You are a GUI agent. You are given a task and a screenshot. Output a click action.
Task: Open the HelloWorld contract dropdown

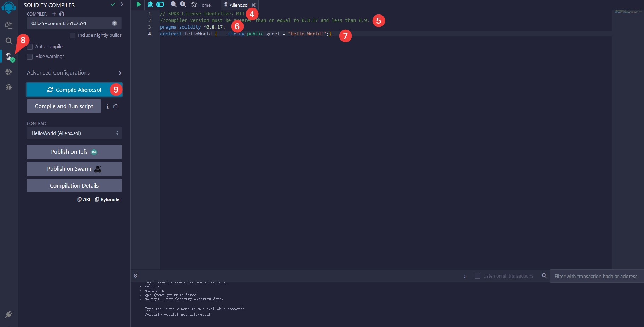pos(74,133)
